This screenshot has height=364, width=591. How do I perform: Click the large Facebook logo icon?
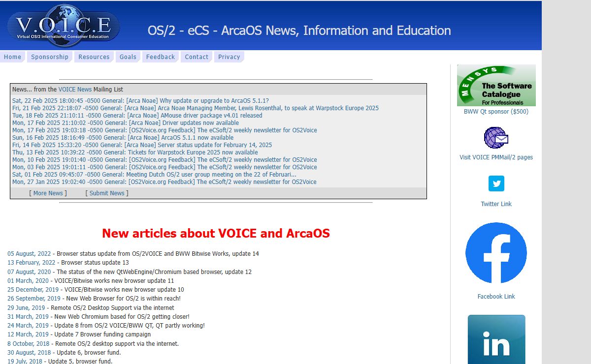coord(496,253)
